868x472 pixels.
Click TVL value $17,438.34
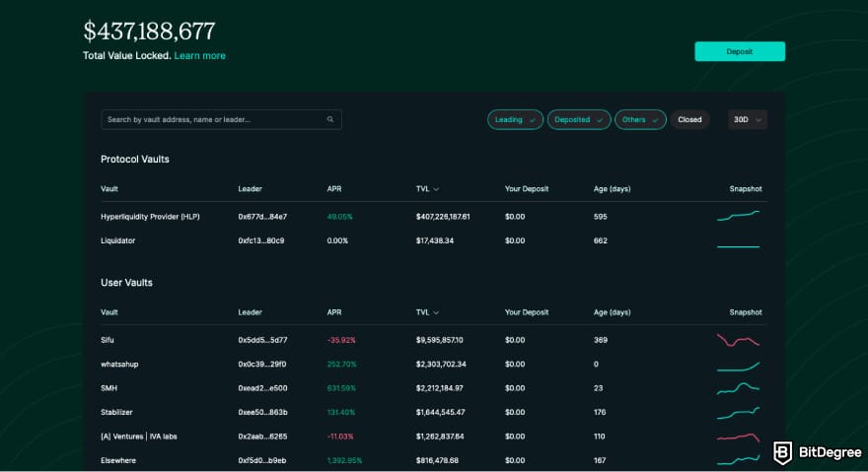[435, 240]
